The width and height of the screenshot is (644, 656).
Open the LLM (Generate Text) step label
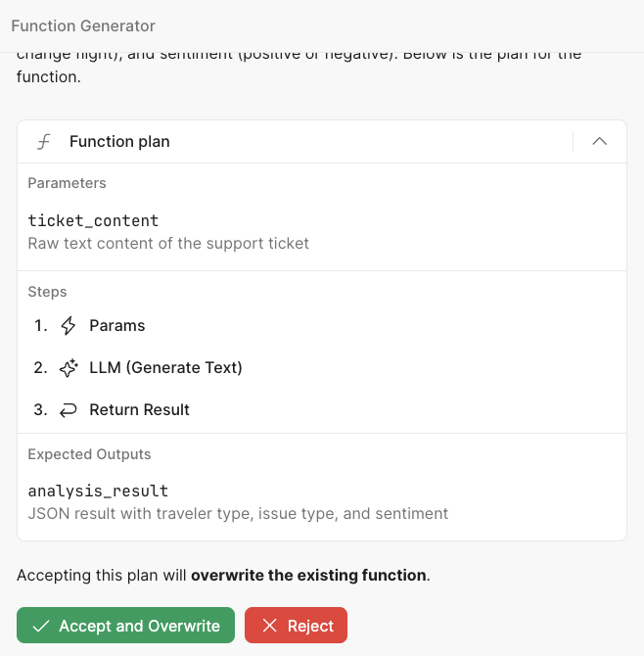165,368
